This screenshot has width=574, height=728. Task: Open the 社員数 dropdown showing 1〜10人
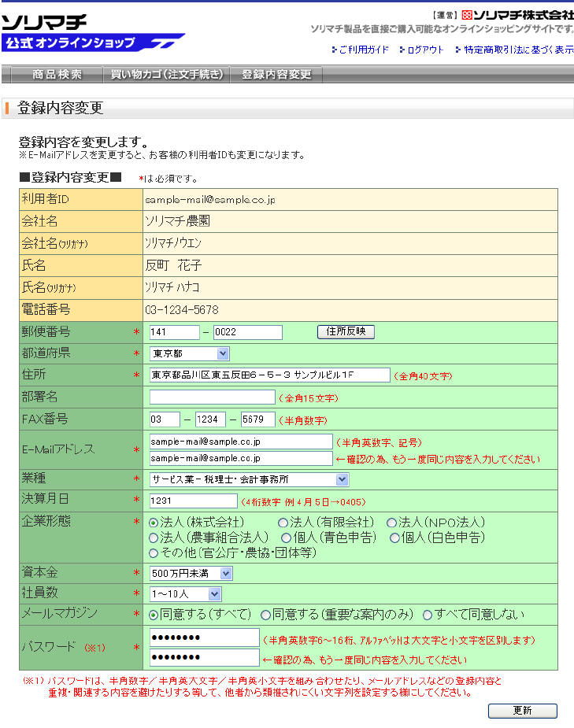click(185, 594)
